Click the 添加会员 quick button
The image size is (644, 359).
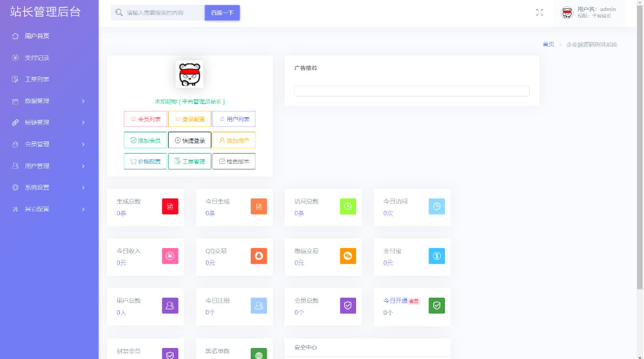click(145, 141)
